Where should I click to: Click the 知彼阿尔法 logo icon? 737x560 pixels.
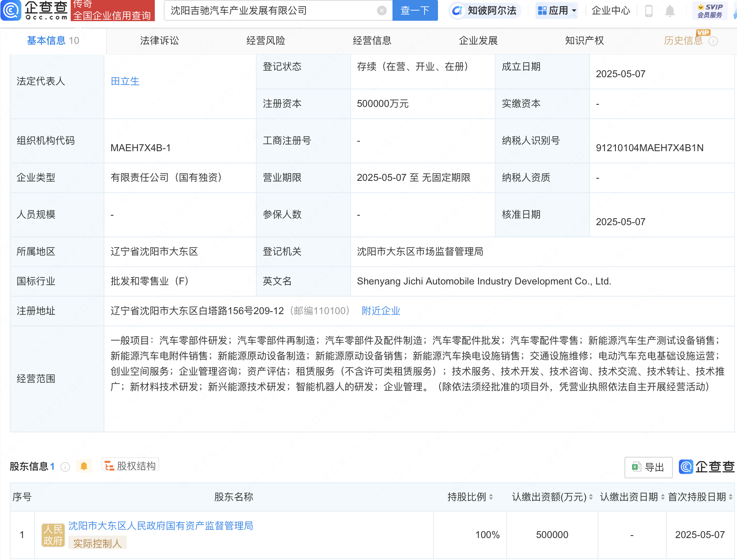[x=457, y=11]
